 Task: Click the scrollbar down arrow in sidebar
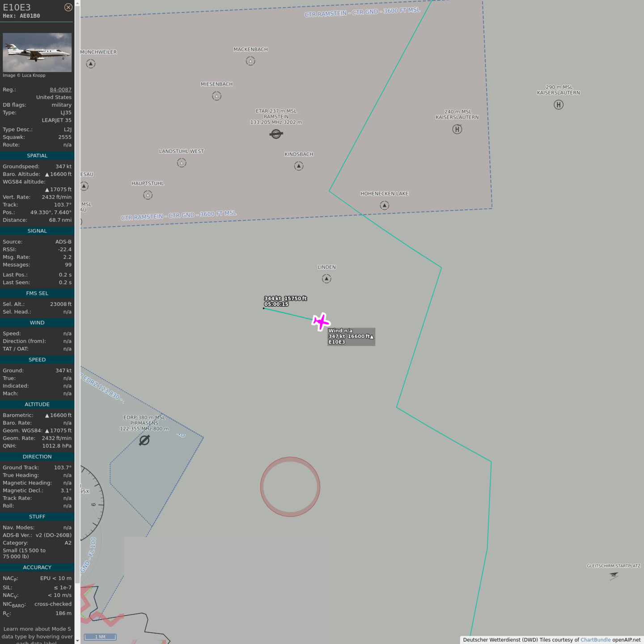coord(77,640)
